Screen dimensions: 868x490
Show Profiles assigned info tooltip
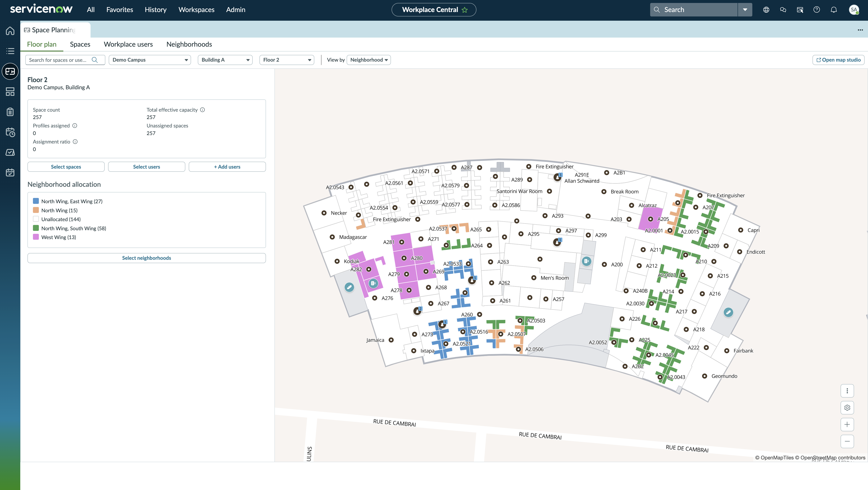click(75, 126)
